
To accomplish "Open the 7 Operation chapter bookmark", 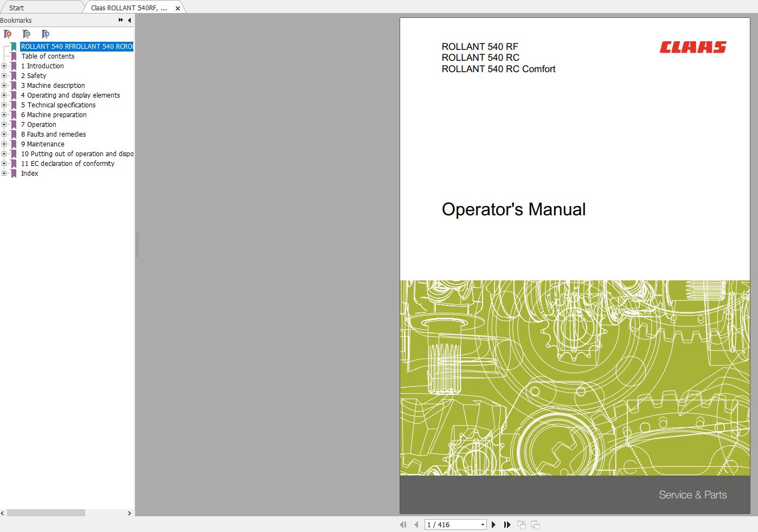I will coord(38,124).
